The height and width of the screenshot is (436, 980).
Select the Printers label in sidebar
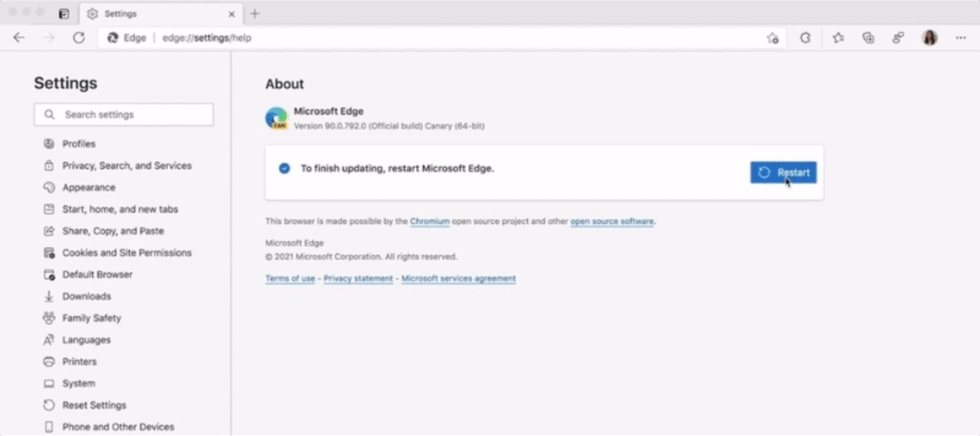click(x=80, y=361)
